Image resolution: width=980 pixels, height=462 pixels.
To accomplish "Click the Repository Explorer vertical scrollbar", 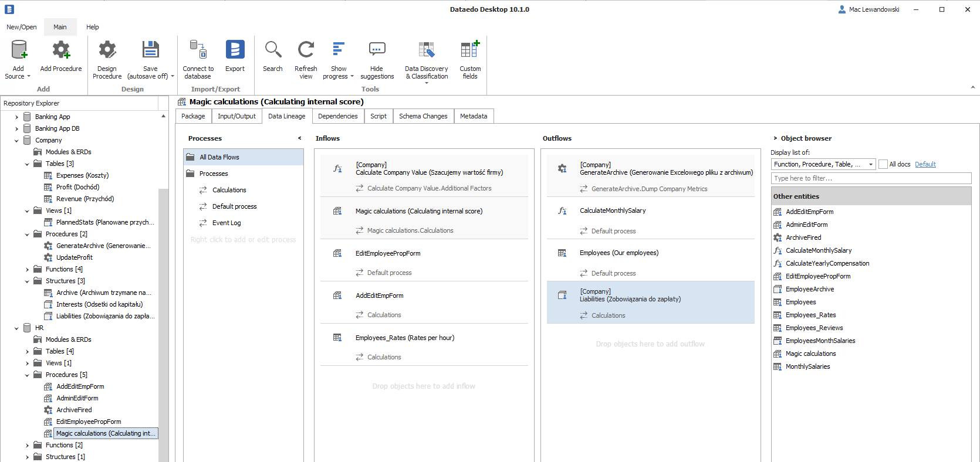I will (x=164, y=293).
